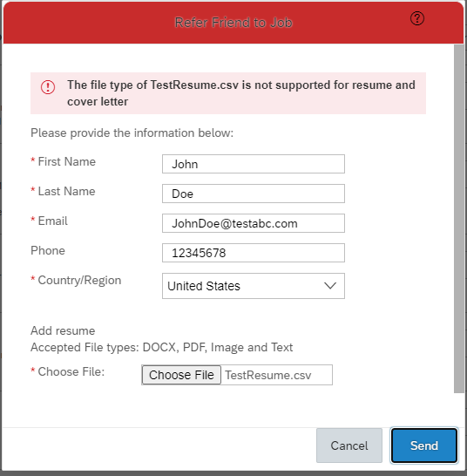Click the unsupported file type error message
Viewport: 467px width, 476px height.
point(241,93)
